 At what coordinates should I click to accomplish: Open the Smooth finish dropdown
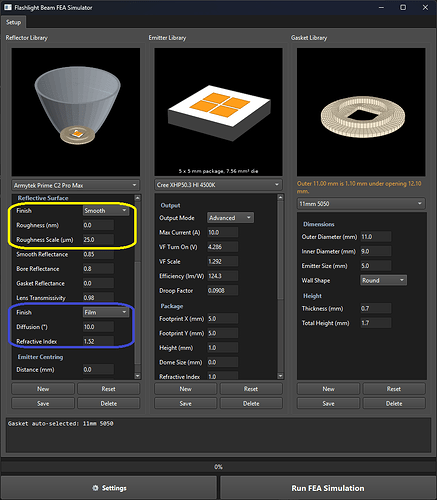click(x=106, y=211)
